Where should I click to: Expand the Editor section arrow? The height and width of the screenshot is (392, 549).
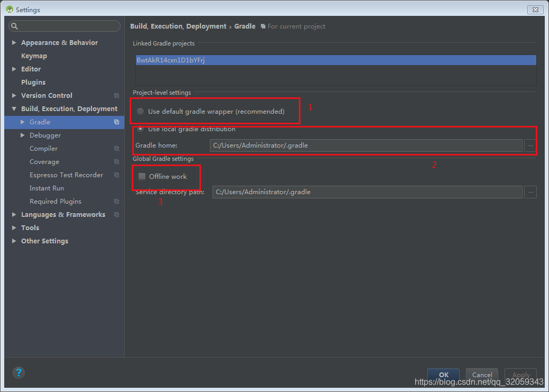pyautogui.click(x=14, y=69)
